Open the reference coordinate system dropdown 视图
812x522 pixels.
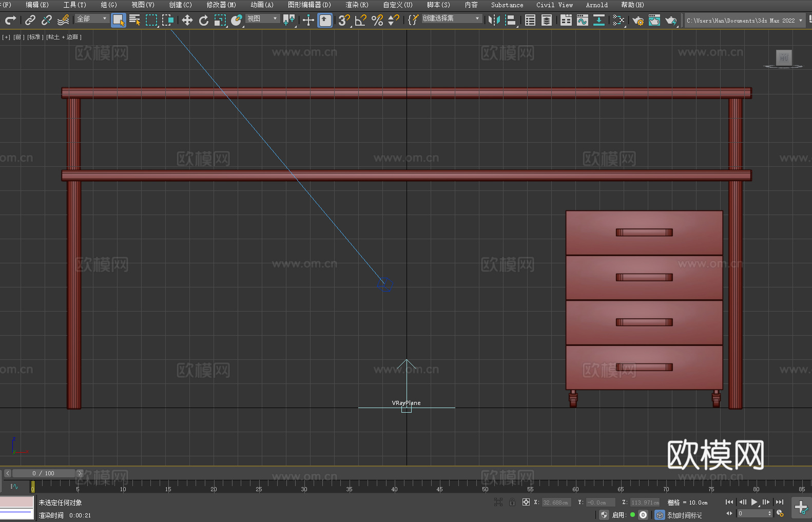[262, 18]
